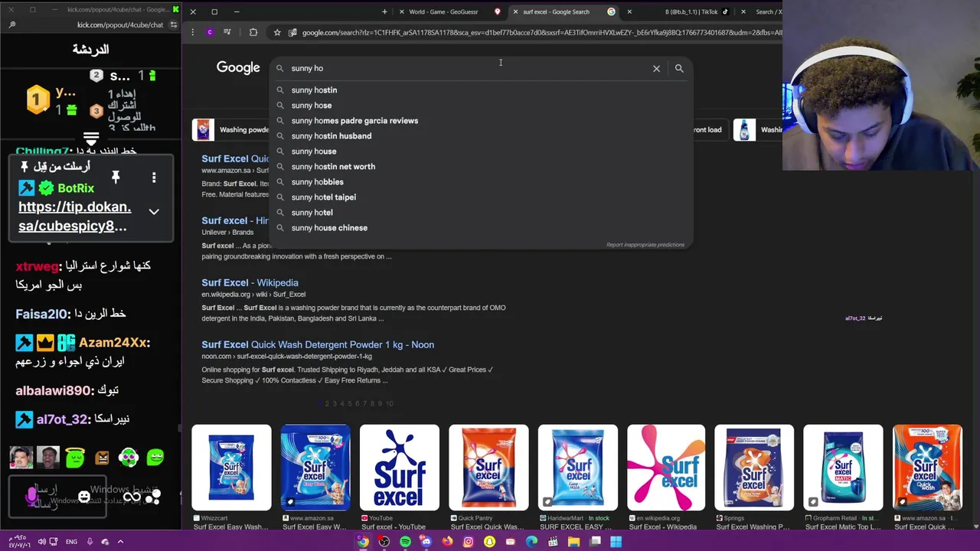Click the site info icon left of google.com URL
The width and height of the screenshot is (980, 551).
click(x=292, y=32)
